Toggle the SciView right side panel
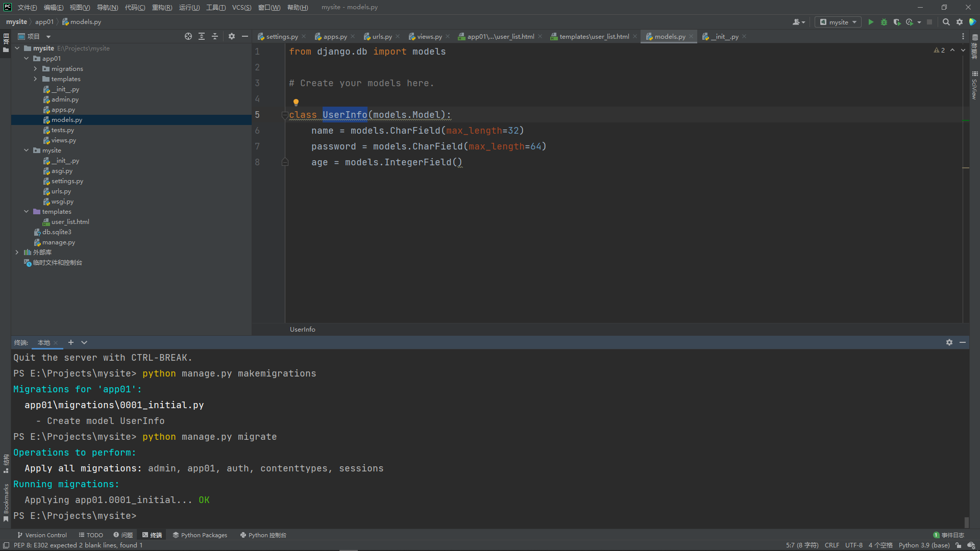The height and width of the screenshot is (551, 980). [974, 85]
